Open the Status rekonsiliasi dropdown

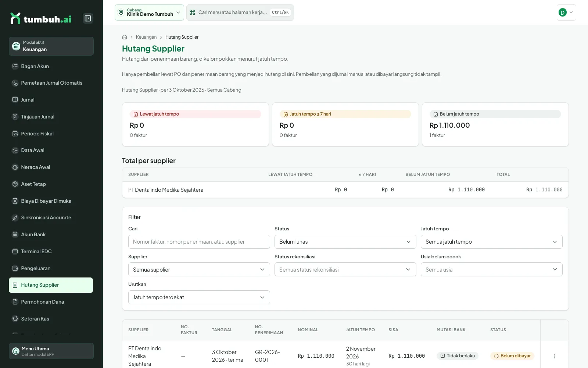(345, 269)
